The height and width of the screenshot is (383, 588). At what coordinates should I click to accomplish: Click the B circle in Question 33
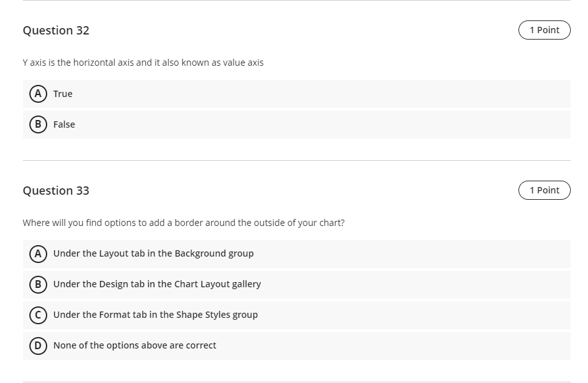coord(38,284)
